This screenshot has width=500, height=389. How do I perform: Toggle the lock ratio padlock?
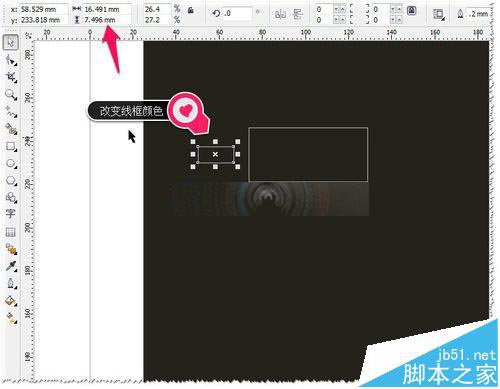coord(191,10)
